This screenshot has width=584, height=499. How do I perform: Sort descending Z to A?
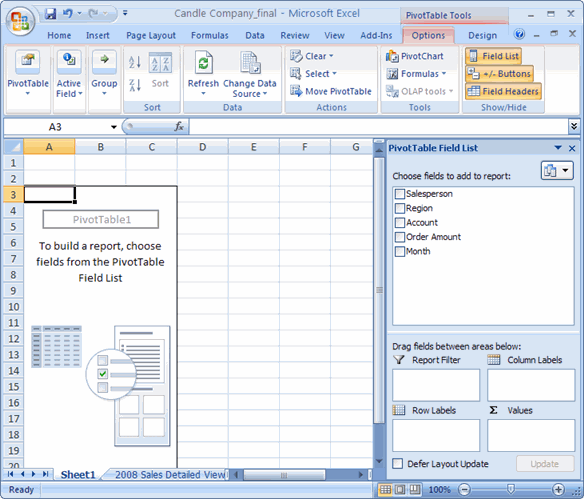tap(135, 85)
